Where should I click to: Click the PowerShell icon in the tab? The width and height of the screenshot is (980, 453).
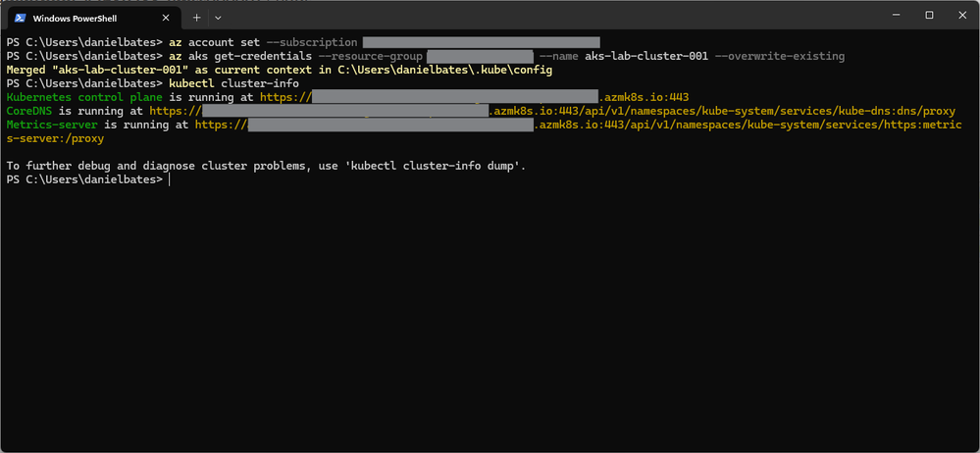click(20, 18)
